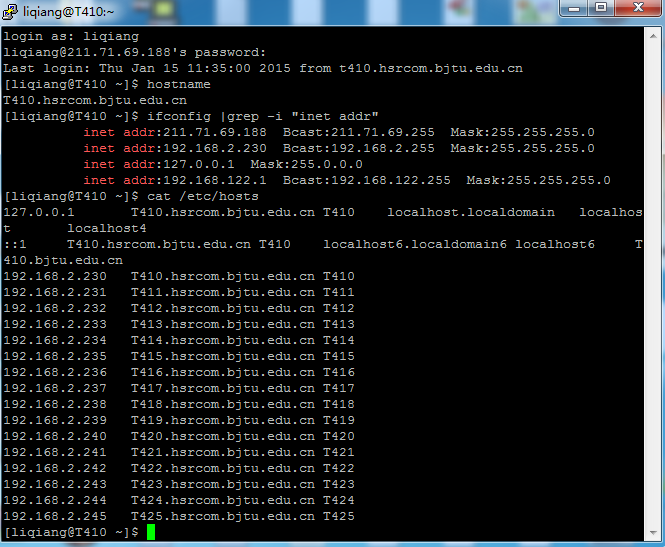Screen dimensions: 665x547
Task: Click Bcast:192.168.2.255
Action: (x=358, y=148)
